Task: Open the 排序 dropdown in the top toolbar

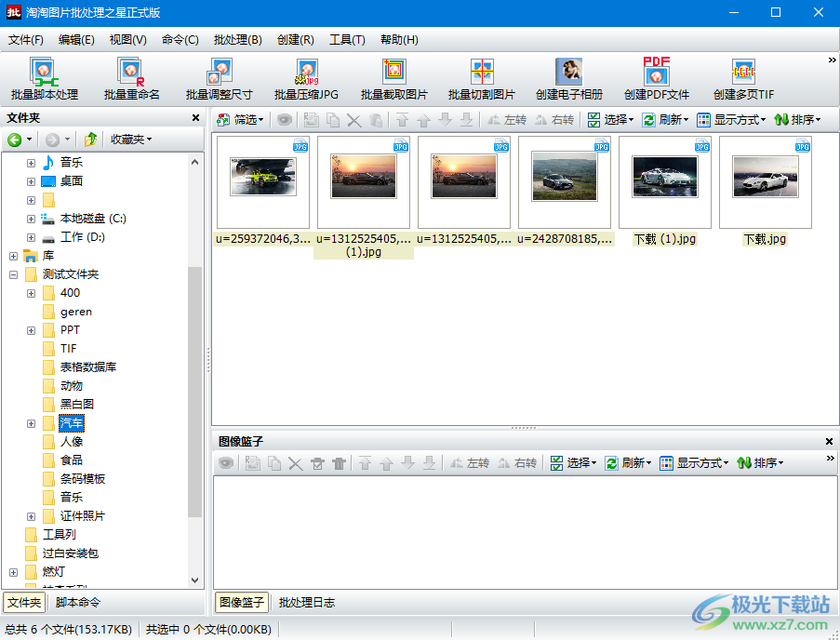Action: [797, 120]
